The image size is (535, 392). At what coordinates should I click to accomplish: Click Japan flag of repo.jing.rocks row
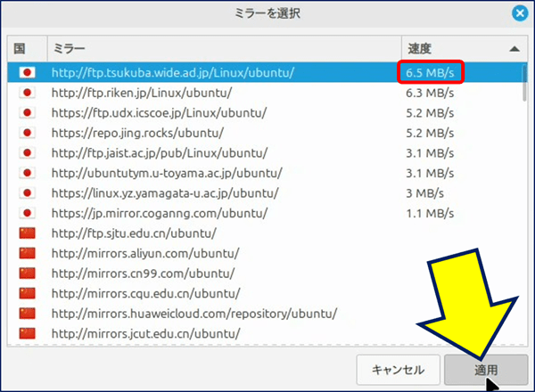(28, 133)
